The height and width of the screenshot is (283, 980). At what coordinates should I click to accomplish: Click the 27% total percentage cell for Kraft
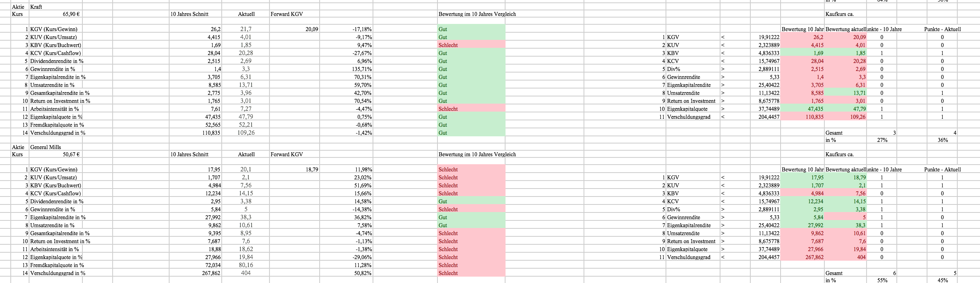tap(882, 140)
